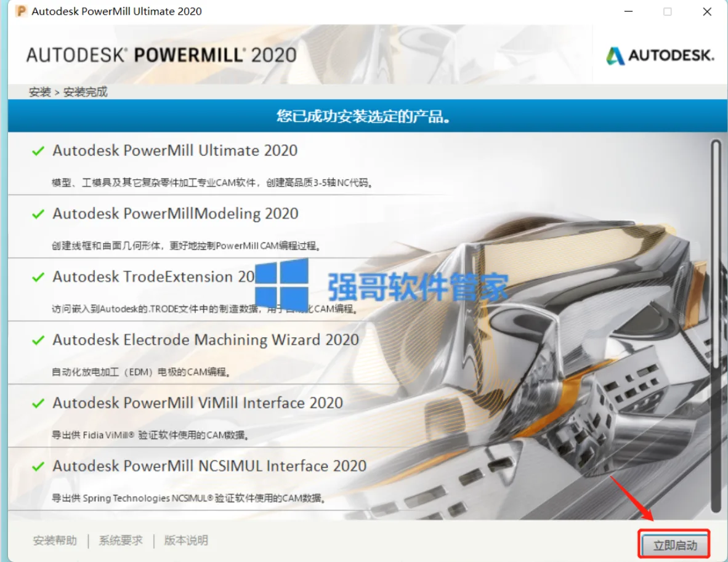Viewport: 728px width, 562px height.
Task: Open the 版本说明 link
Action: pyautogui.click(x=186, y=540)
